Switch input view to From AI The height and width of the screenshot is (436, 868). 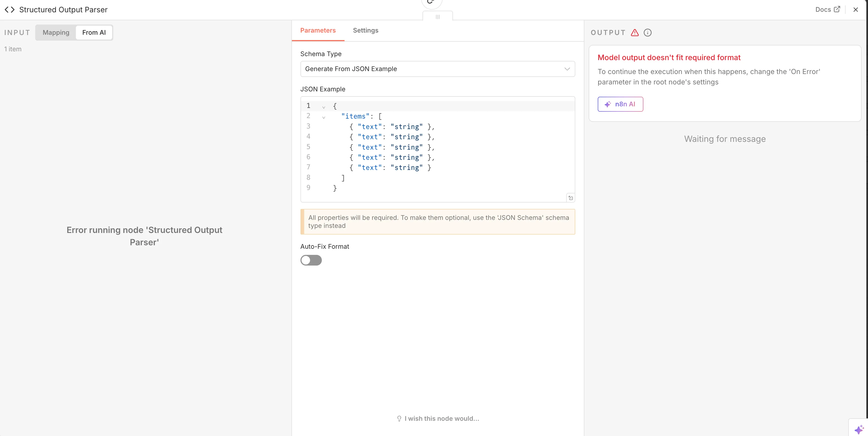tap(94, 33)
